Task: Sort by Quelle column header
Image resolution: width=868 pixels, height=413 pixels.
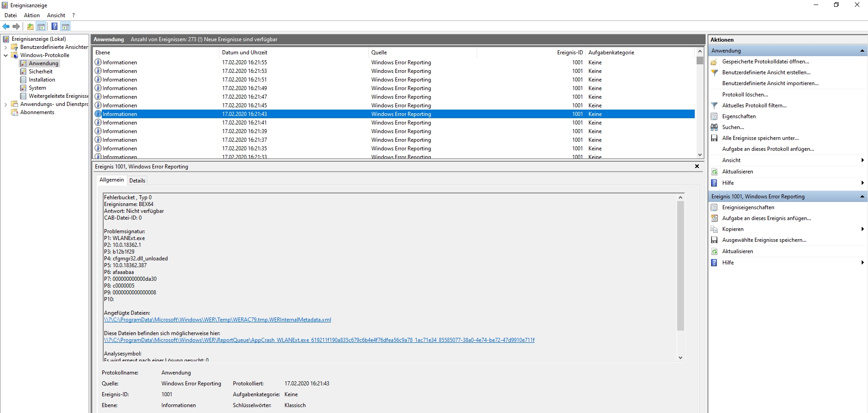Action: tap(422, 53)
